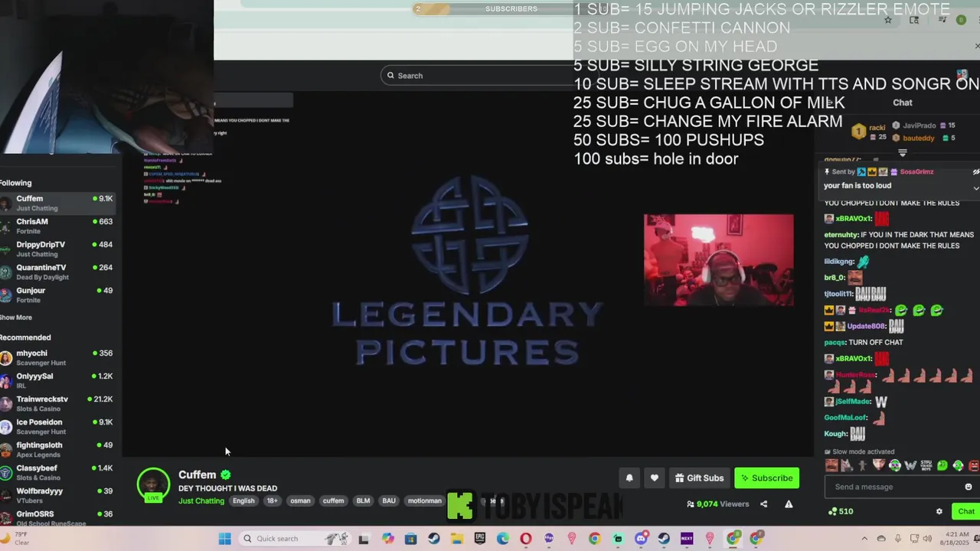Viewport: 980px width, 551px height.
Task: Open the Gift Subs dialog
Action: click(699, 478)
